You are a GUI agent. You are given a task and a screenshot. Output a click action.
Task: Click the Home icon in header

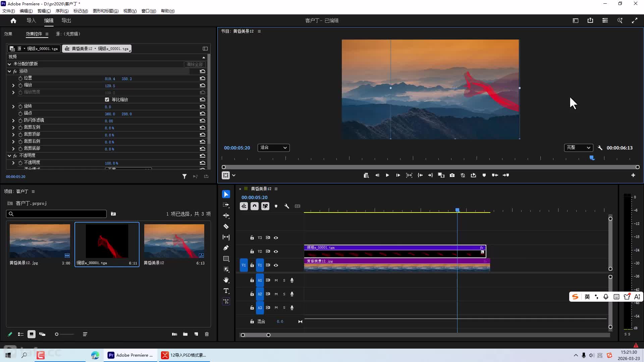coord(13,21)
